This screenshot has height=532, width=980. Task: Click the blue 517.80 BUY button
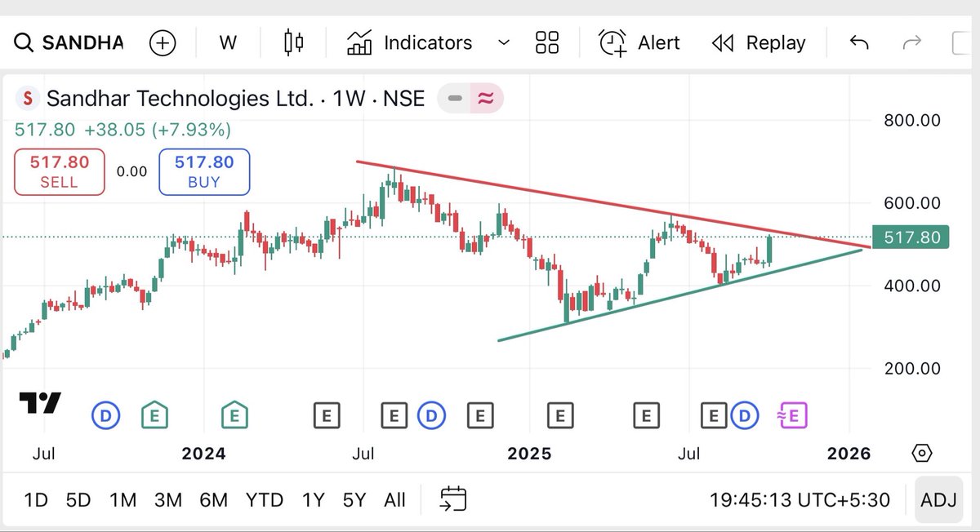[204, 171]
